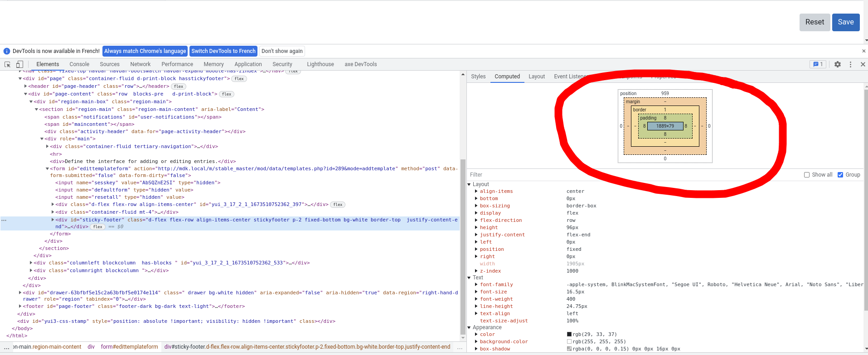Click the Reset button

point(815,22)
